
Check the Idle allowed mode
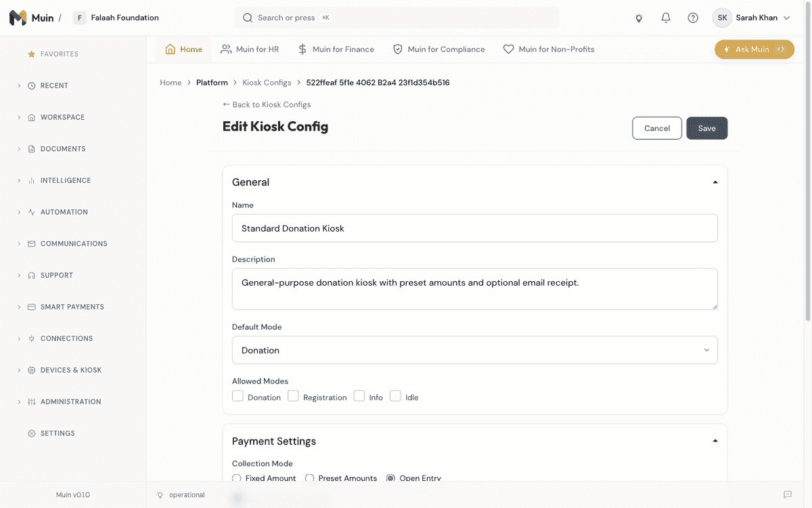click(395, 396)
